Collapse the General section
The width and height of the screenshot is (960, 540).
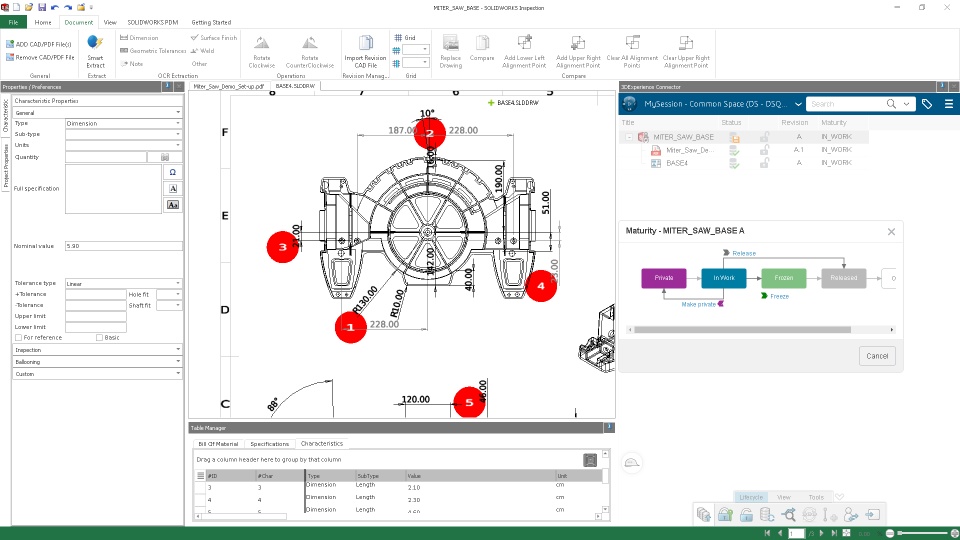click(97, 113)
